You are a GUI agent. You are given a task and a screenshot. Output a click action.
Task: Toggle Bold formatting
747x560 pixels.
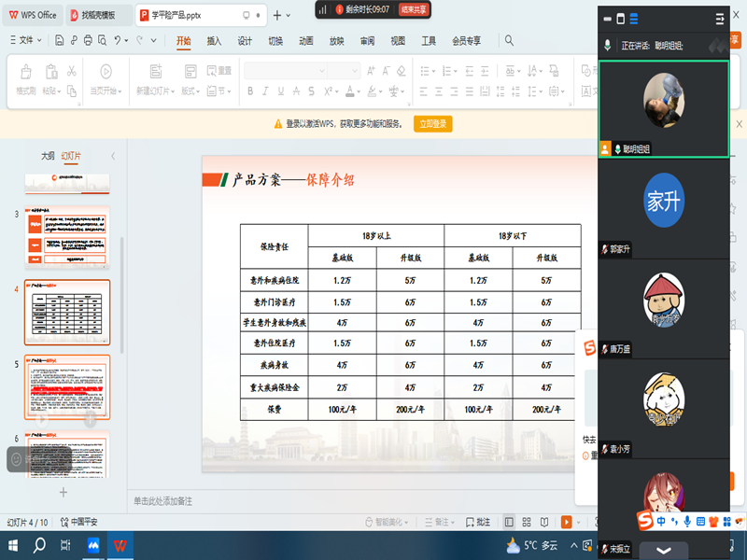(249, 90)
